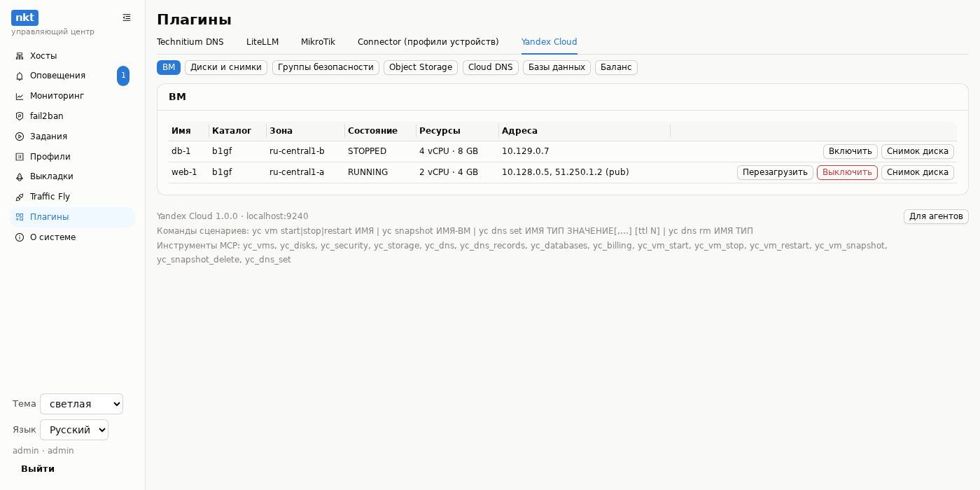The image size is (980, 490).
Task: Open fail2ban in the sidebar
Action: pos(72,116)
